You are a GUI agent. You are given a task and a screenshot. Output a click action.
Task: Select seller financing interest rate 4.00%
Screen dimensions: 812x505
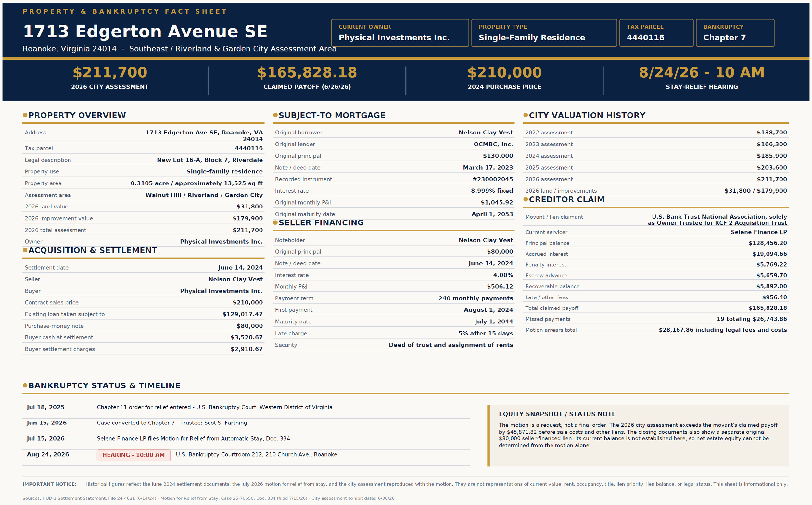point(503,275)
